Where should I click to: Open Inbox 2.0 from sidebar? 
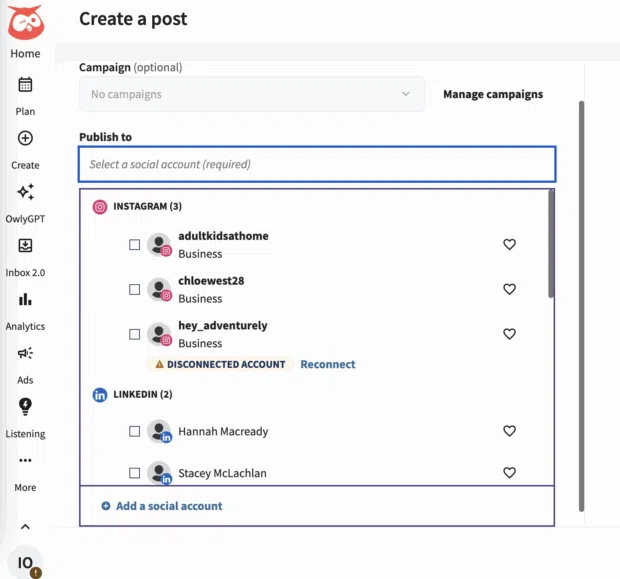(x=25, y=246)
